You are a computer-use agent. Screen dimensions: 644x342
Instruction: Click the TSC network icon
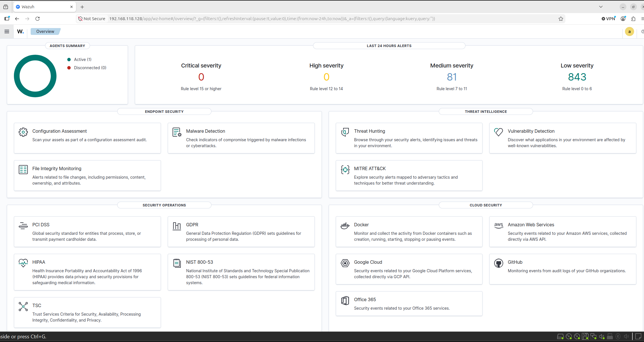tap(23, 306)
